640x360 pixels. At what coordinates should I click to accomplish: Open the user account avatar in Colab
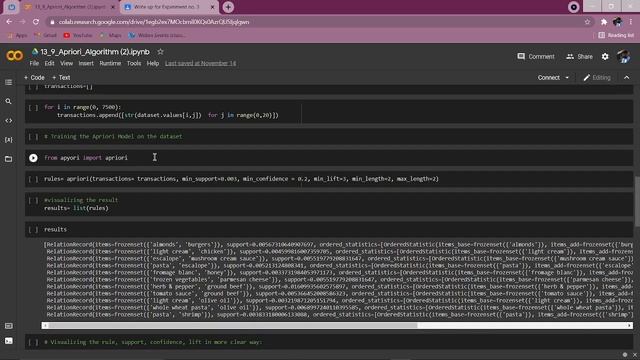[623, 56]
